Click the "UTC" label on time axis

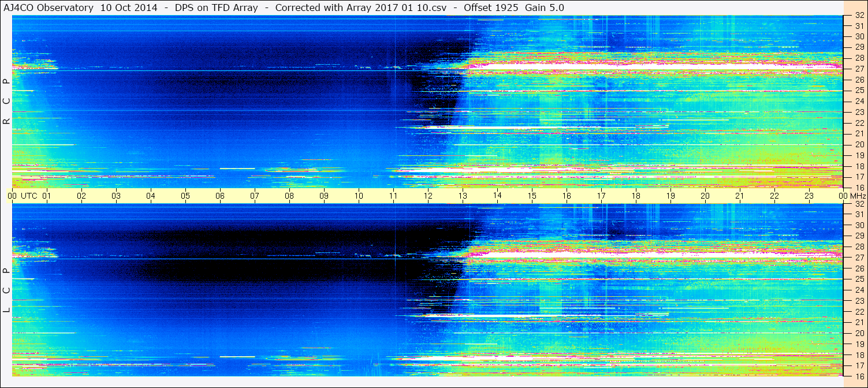tap(29, 196)
